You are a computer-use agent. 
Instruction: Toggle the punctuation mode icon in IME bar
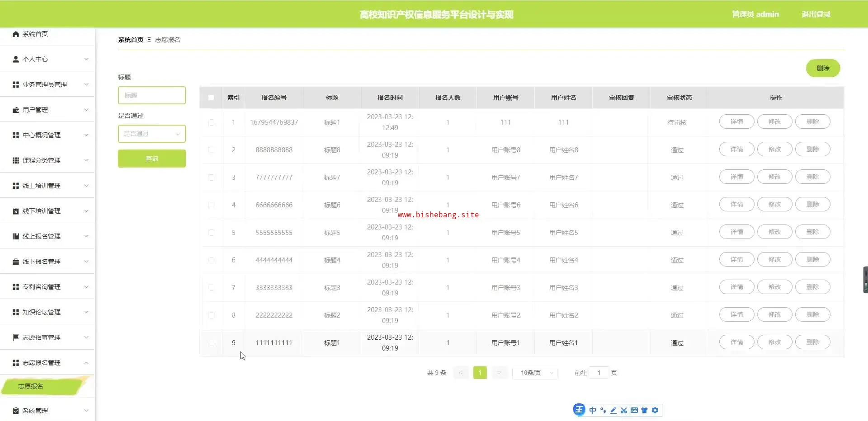603,410
